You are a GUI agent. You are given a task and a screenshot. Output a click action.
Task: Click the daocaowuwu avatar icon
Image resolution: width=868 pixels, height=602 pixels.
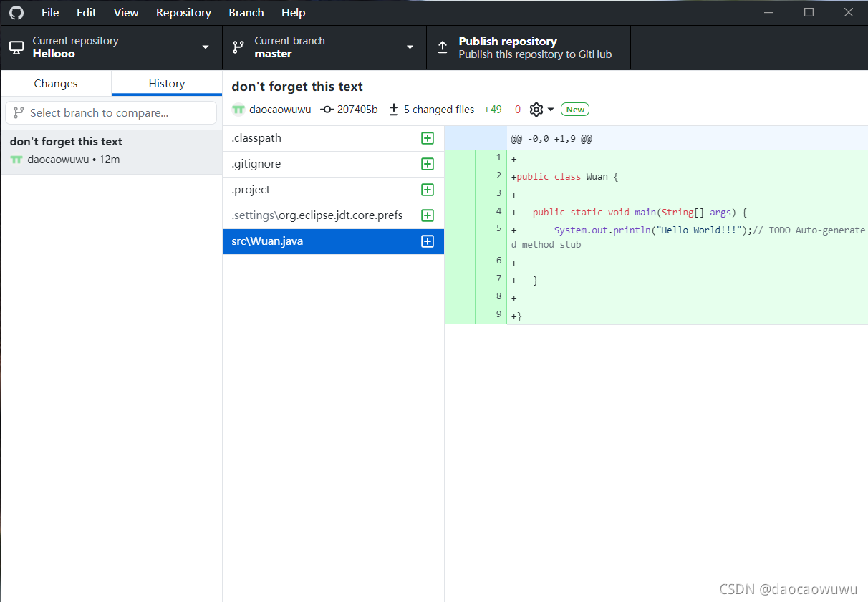point(238,109)
